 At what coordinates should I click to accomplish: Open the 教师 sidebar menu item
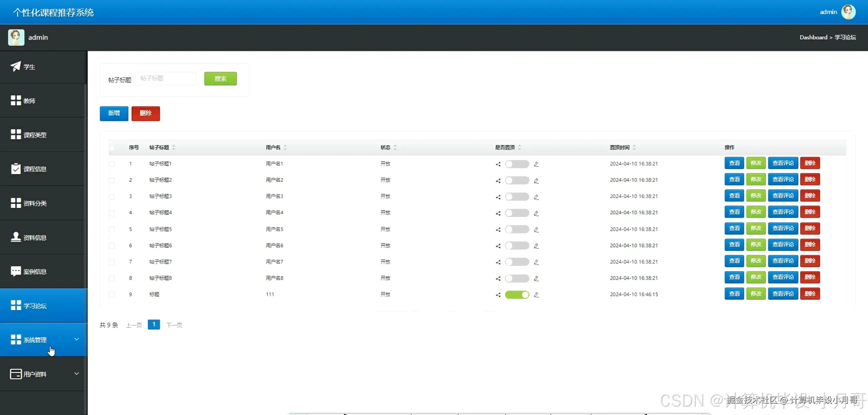point(29,101)
